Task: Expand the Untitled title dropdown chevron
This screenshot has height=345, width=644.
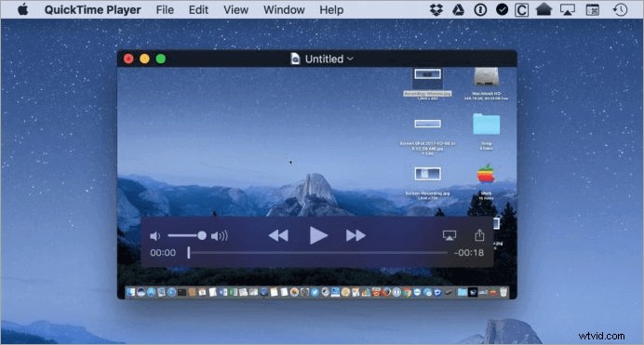Action: (x=350, y=59)
